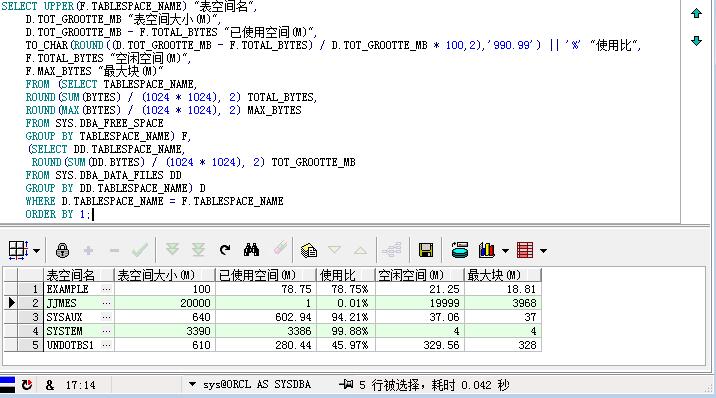Viewport: 716px width, 398px height.
Task: Open ellipsis button in SYSTEM cell
Action: (x=106, y=331)
